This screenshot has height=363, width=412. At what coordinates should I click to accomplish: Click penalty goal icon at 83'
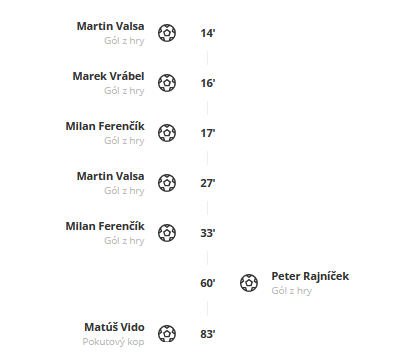[x=167, y=334]
